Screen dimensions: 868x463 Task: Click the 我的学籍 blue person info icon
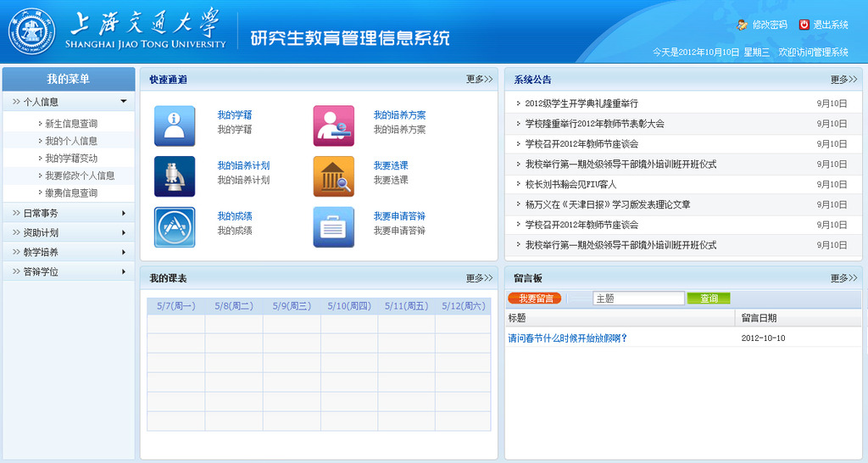pos(175,126)
